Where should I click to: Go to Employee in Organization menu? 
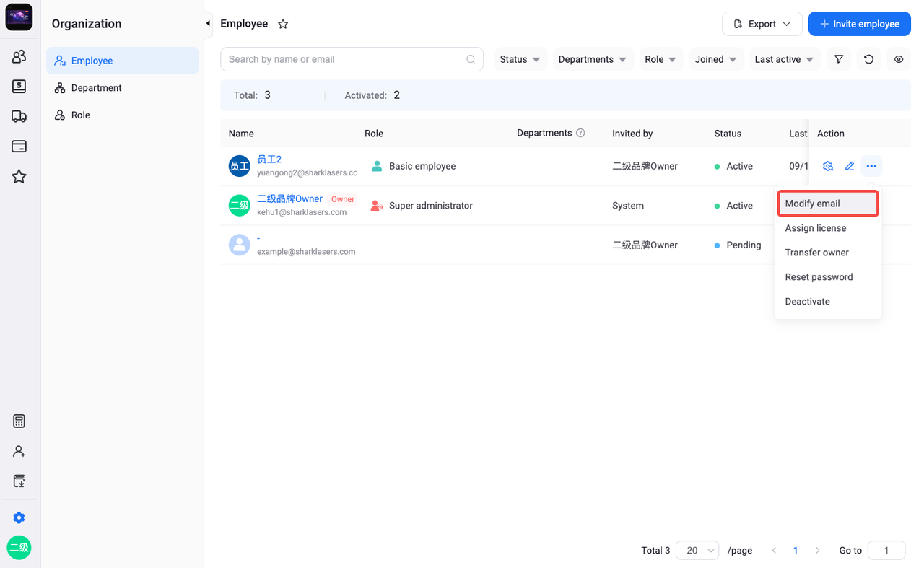pyautogui.click(x=122, y=61)
